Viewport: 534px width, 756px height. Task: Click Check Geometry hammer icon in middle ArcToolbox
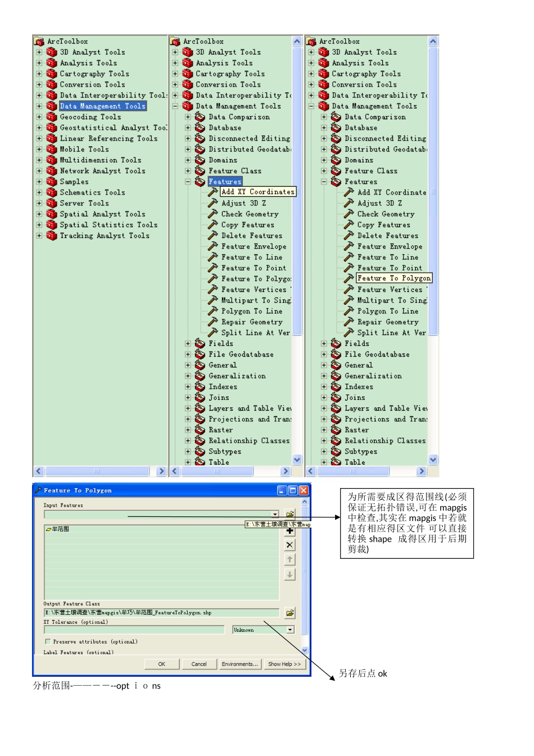point(213,214)
